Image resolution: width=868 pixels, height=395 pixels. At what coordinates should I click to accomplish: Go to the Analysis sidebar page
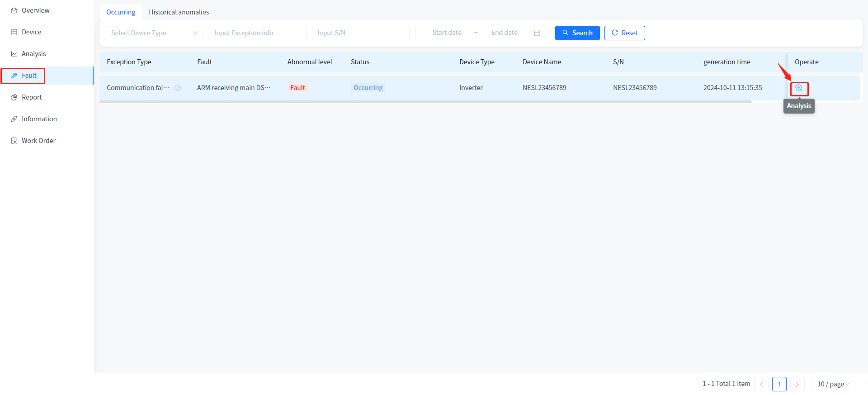pos(33,54)
